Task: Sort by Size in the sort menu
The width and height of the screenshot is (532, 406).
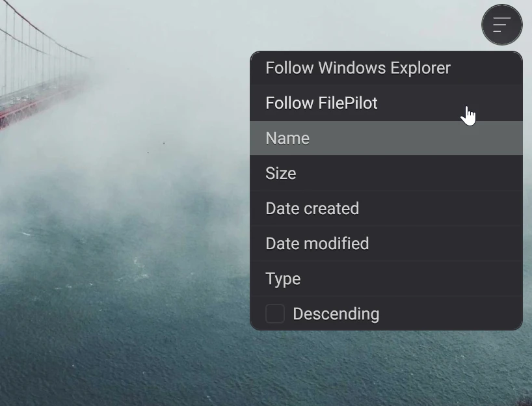Action: tap(386, 173)
